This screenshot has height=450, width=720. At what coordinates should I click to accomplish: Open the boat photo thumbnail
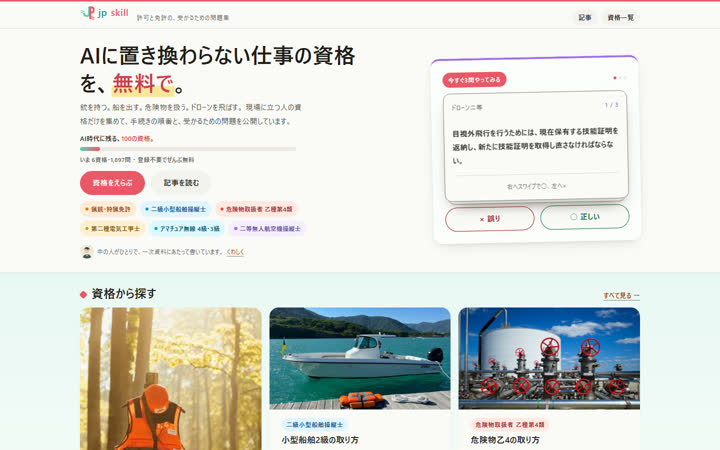pos(360,358)
